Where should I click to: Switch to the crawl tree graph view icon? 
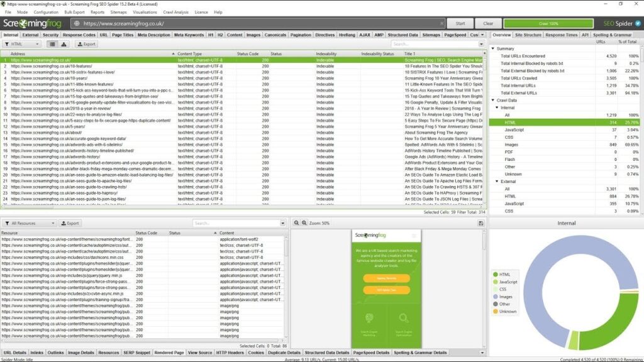(64, 43)
